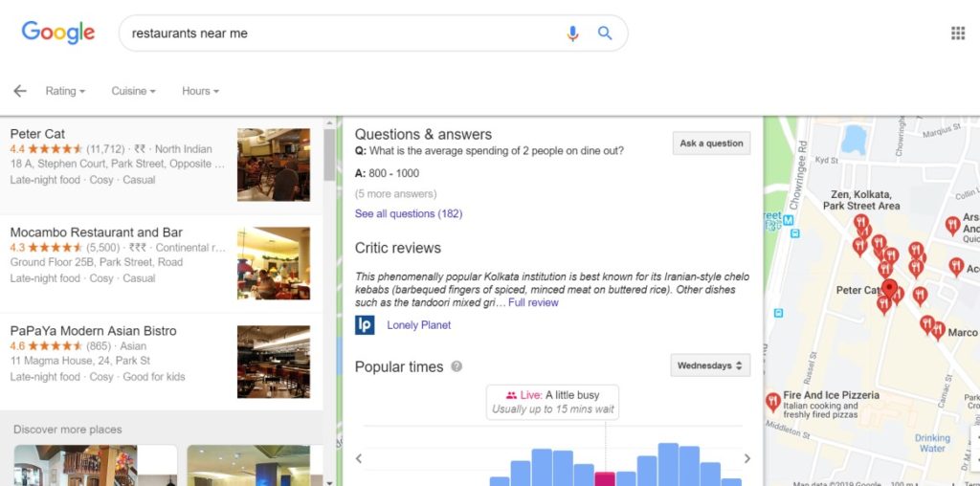Open See all questions (182) link
980x486 pixels.
(409, 213)
